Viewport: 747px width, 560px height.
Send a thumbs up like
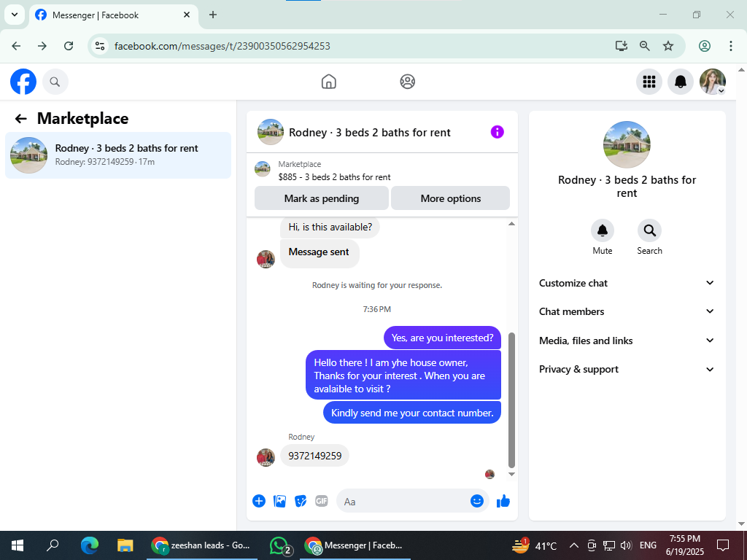[x=503, y=501]
